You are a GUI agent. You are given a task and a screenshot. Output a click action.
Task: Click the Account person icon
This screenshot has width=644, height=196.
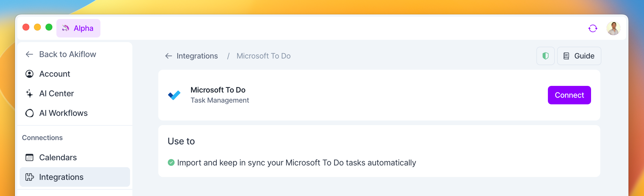point(29,74)
